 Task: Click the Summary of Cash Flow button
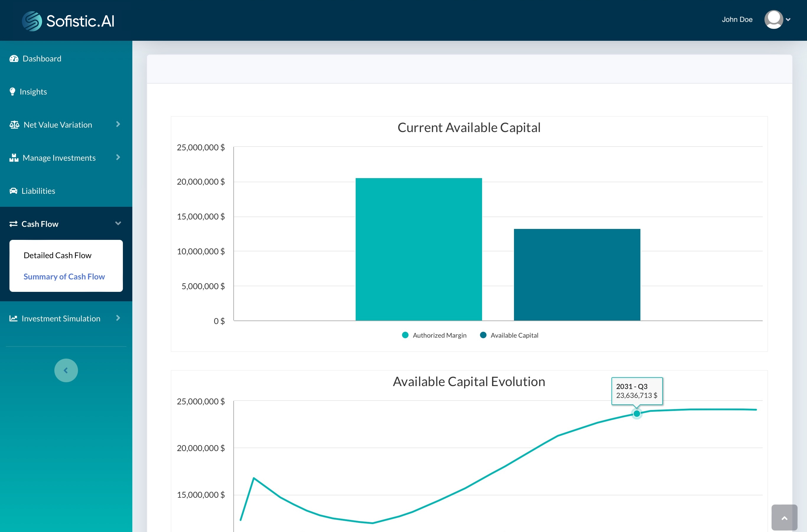(64, 276)
